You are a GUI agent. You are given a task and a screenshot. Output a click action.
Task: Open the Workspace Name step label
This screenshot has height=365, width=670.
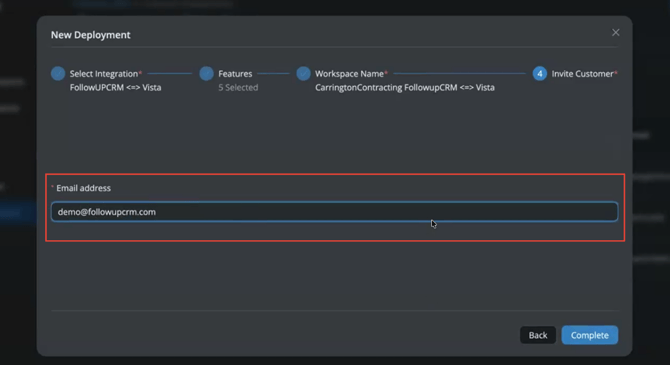point(351,74)
